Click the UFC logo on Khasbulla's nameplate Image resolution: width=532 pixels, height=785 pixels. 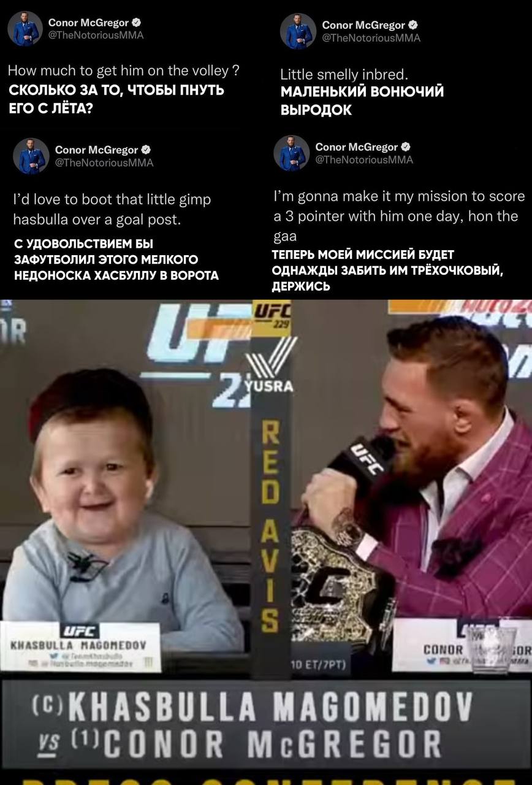point(80,631)
